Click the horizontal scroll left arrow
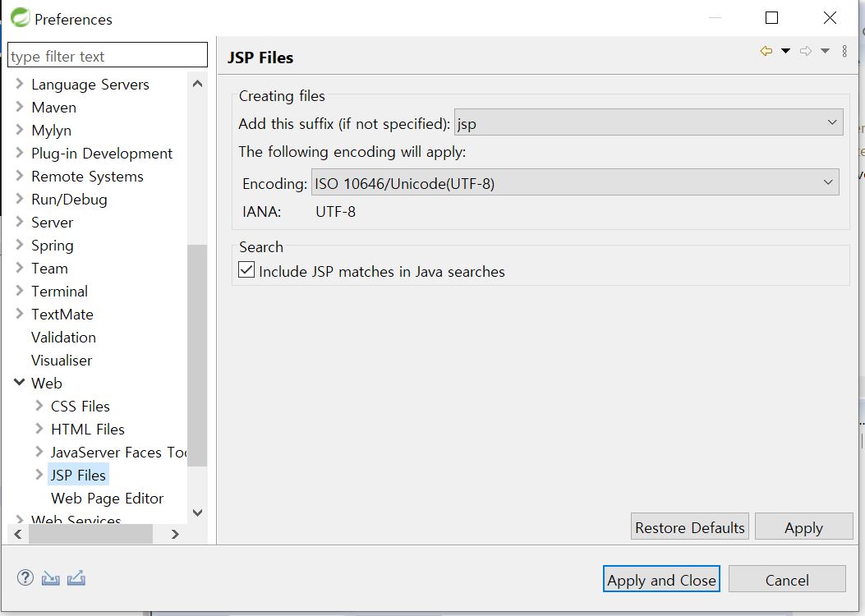Image resolution: width=865 pixels, height=616 pixels. pyautogui.click(x=17, y=534)
